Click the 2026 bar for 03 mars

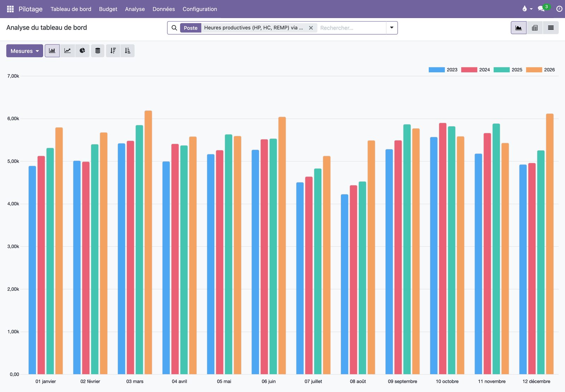[148, 242]
